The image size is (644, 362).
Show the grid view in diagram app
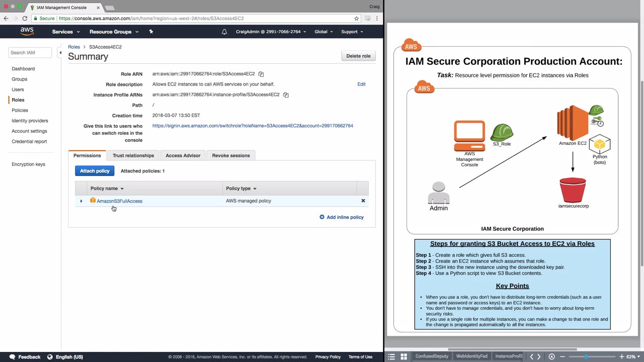coord(404,356)
